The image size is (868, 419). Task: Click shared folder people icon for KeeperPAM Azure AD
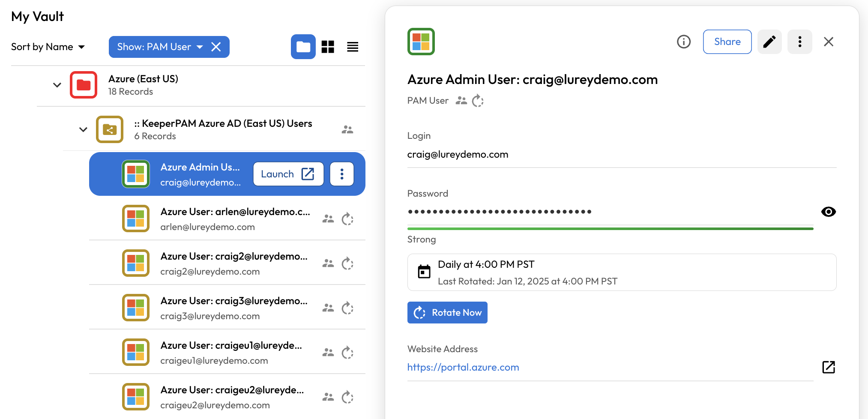point(347,129)
